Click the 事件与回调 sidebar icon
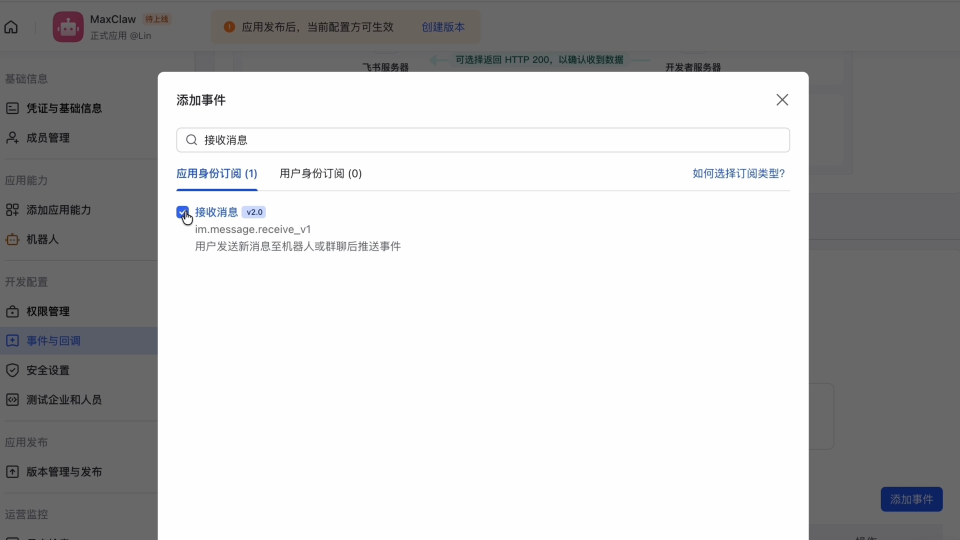Viewport: 960px width, 540px height. 12,341
